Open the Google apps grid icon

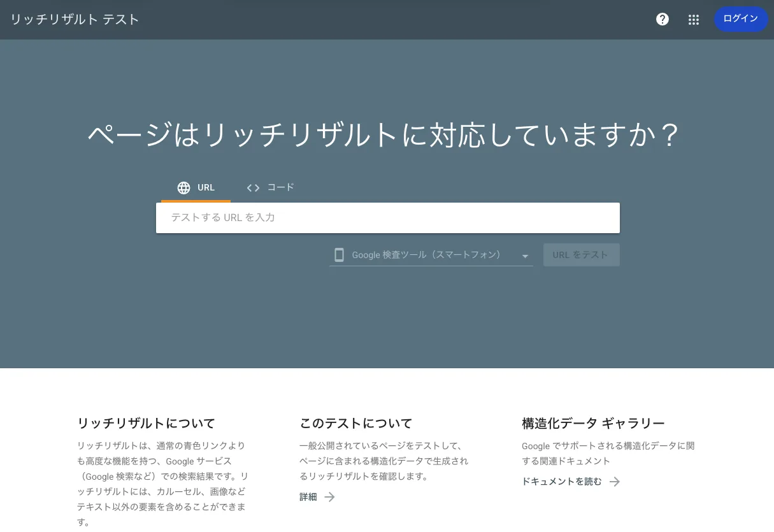tap(694, 20)
